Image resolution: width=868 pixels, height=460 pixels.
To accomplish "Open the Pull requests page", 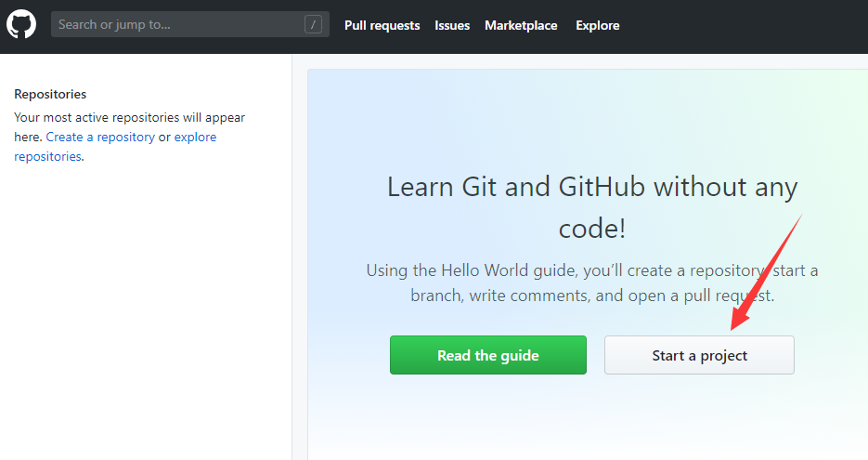I will point(382,25).
